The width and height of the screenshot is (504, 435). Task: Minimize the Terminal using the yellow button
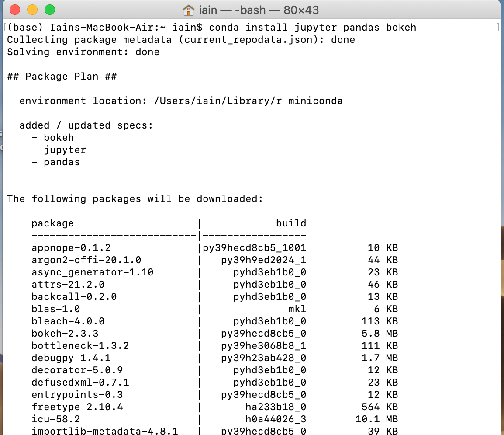pyautogui.click(x=32, y=10)
